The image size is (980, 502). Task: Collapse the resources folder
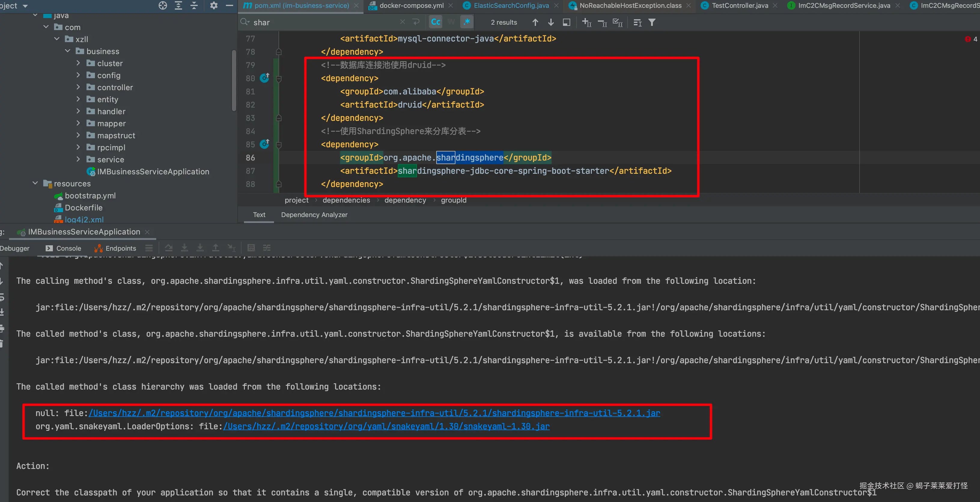35,183
